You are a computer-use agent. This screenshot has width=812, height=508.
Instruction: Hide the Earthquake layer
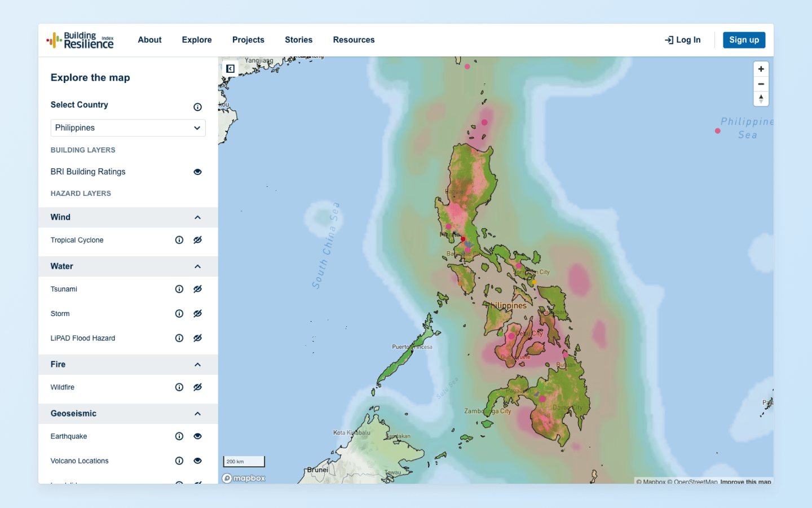tap(197, 436)
